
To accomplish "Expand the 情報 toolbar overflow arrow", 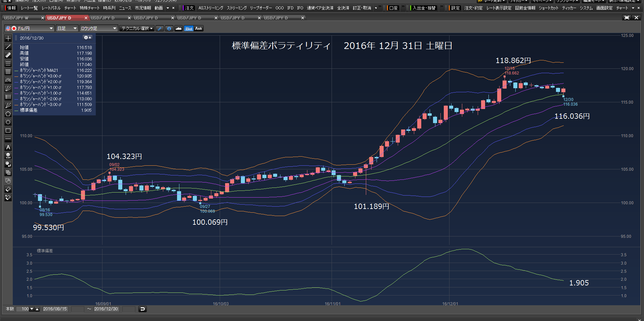I will (x=168, y=8).
